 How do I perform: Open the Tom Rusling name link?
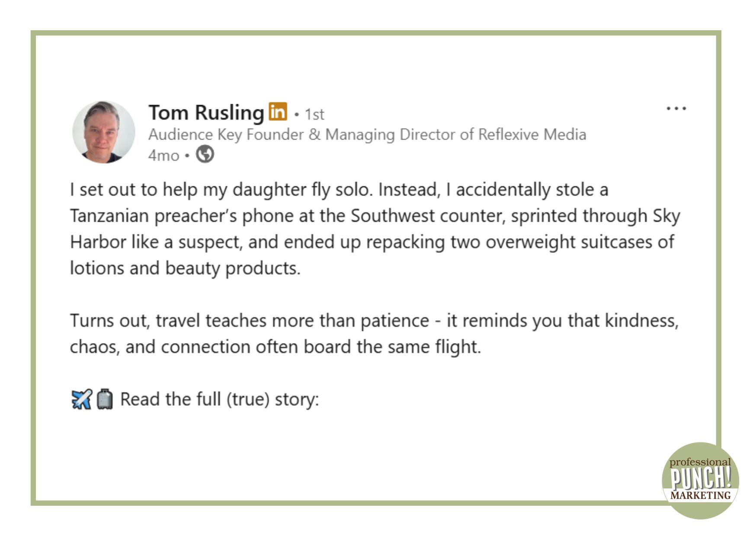click(206, 112)
